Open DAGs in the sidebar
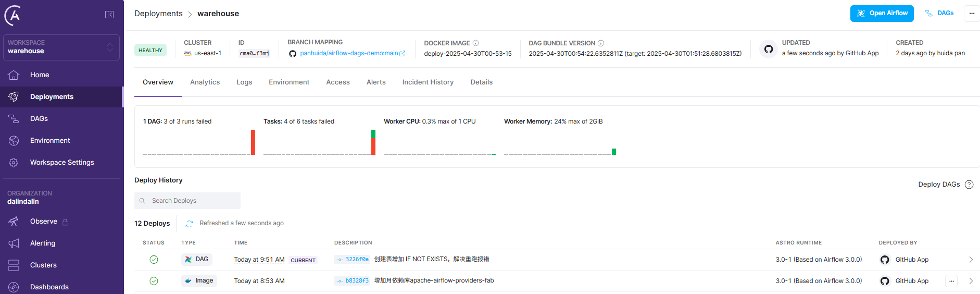This screenshot has width=980, height=294. (39, 119)
